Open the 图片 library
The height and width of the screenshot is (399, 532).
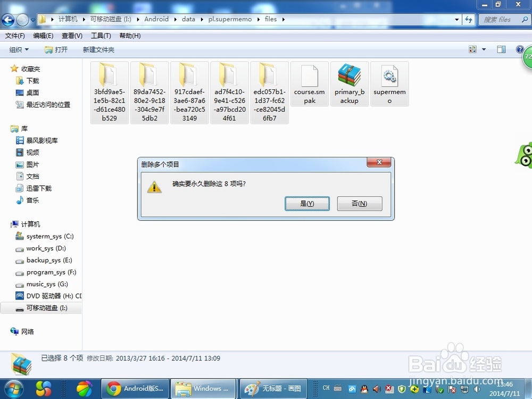(x=32, y=164)
